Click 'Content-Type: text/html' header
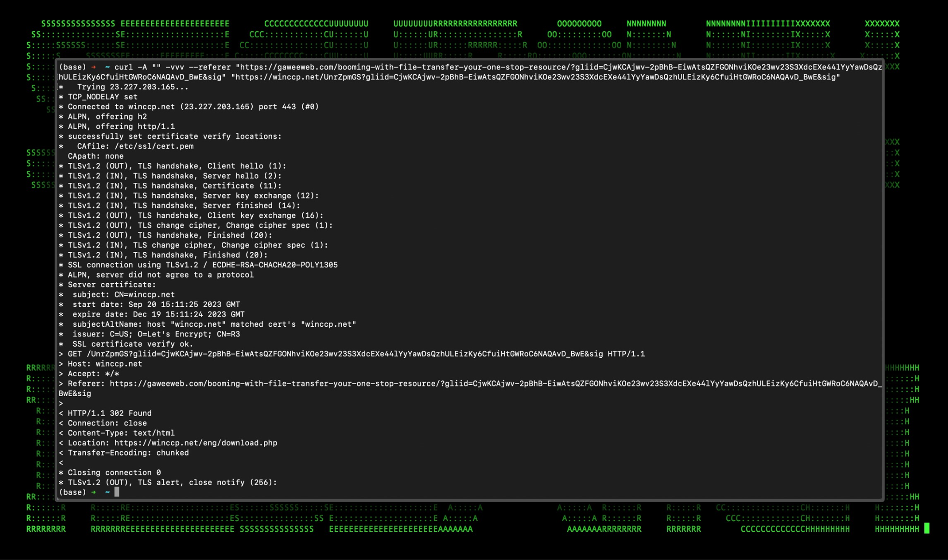The width and height of the screenshot is (948, 560). click(121, 433)
